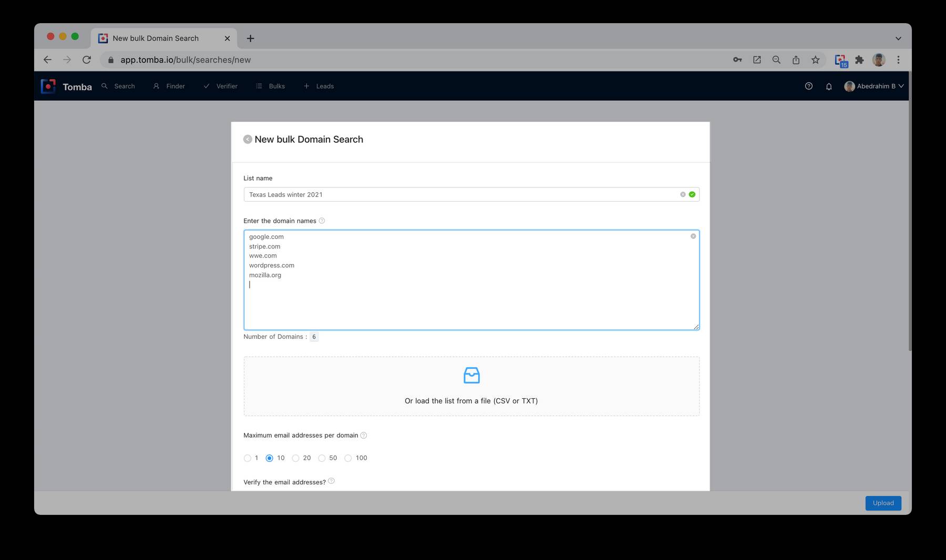Open the Search nav item
This screenshot has width=946, height=560.
[118, 86]
